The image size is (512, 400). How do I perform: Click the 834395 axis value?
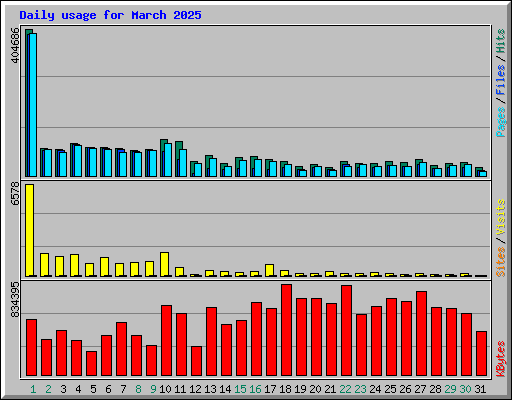click(15, 300)
